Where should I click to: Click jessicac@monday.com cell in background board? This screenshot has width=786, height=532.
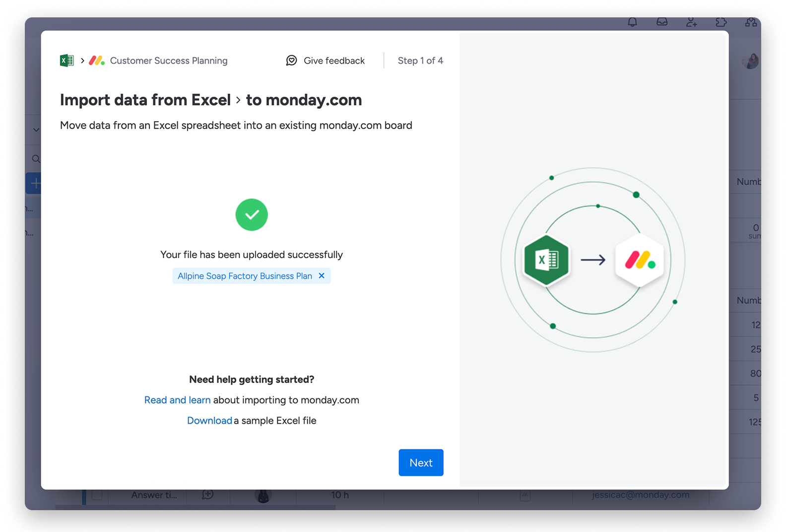click(x=640, y=495)
